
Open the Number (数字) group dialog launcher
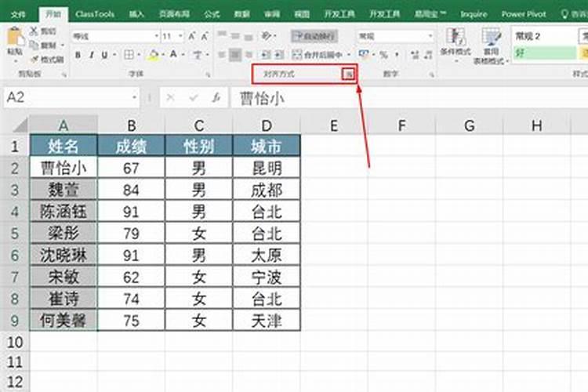[x=432, y=74]
